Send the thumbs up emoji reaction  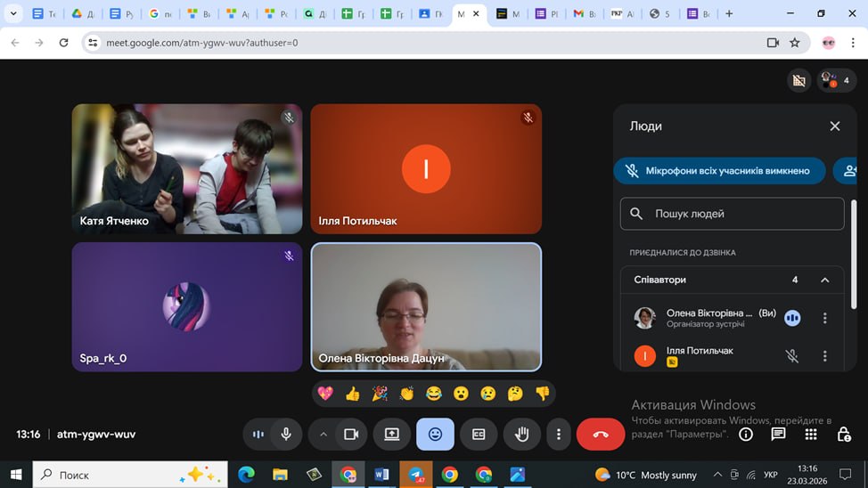[x=352, y=393]
